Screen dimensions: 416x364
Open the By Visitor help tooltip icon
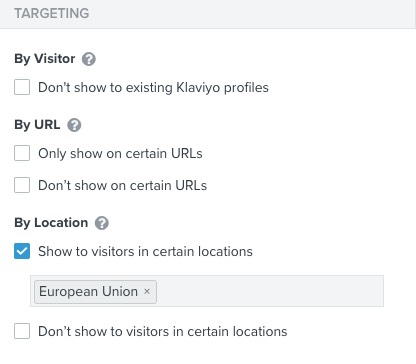(89, 59)
